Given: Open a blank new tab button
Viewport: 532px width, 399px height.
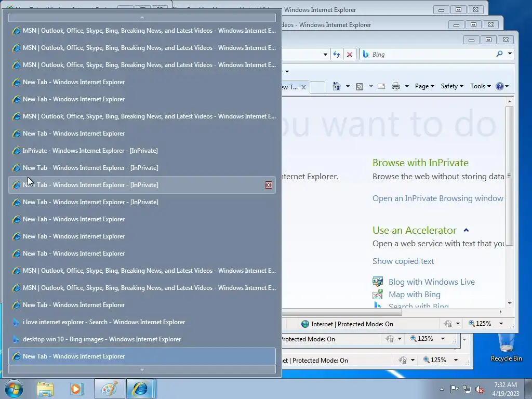Looking at the screenshot, I should coord(317,87).
